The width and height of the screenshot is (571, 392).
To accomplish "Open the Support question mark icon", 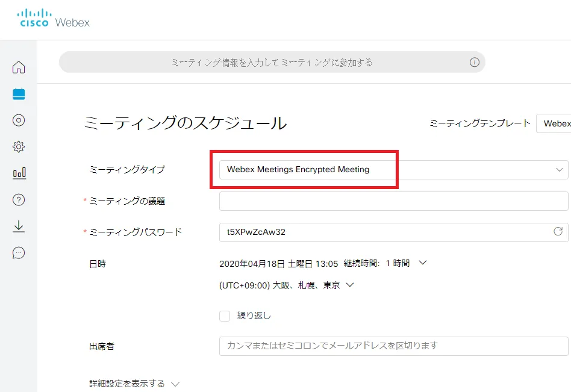I will 19,200.
